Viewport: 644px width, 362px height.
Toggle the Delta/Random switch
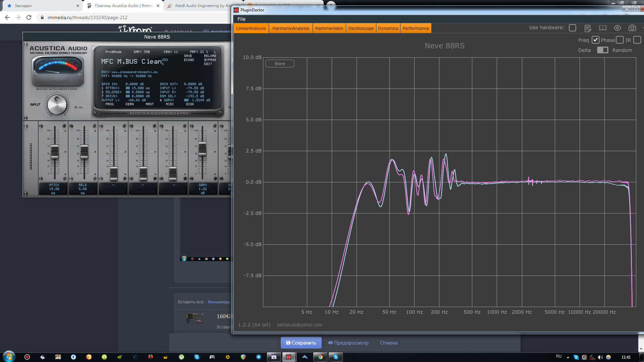[602, 50]
